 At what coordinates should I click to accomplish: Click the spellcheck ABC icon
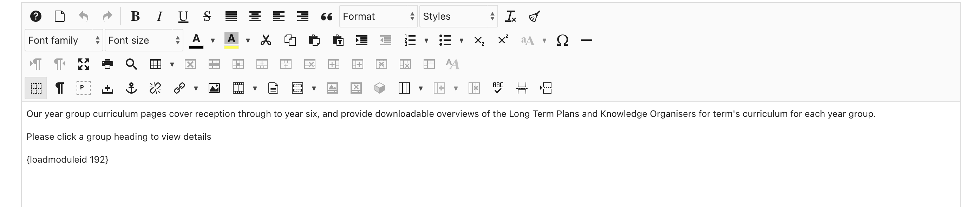point(498,88)
